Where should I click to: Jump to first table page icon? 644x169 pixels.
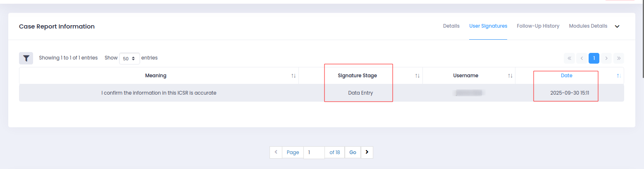[569, 58]
